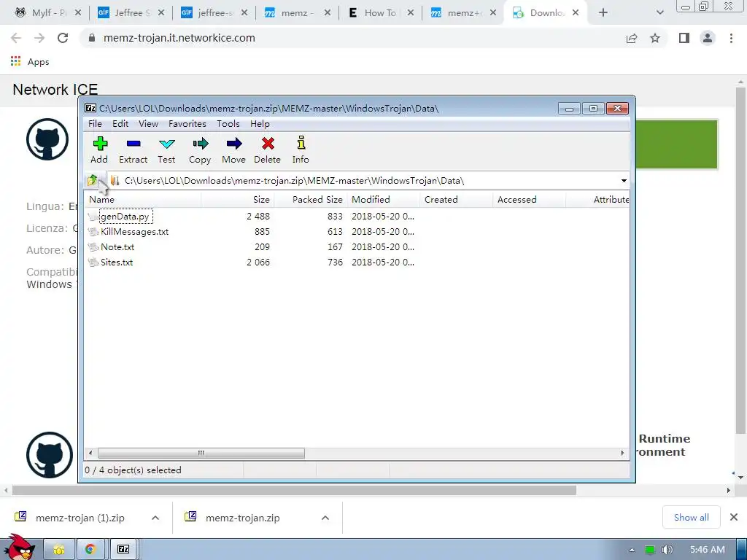Image resolution: width=747 pixels, height=560 pixels.
Task: Click the Chrome back arrow
Action: 16,38
